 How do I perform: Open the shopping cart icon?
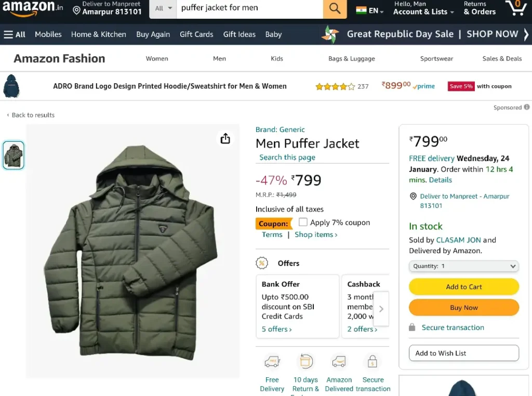coord(516,8)
